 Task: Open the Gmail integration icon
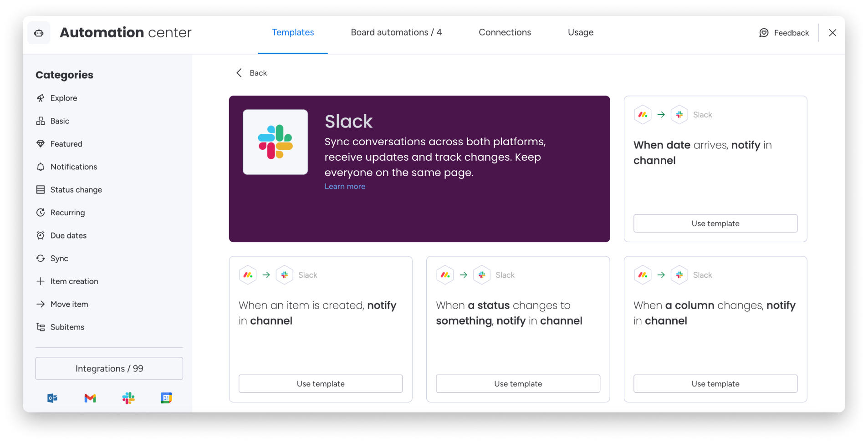tap(90, 398)
